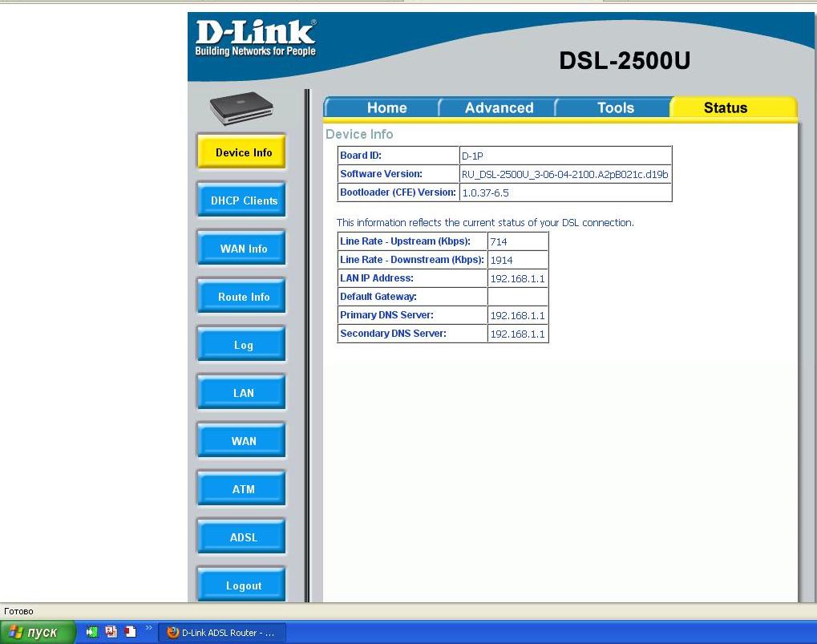Click the red and white quick launch icon

point(130,632)
